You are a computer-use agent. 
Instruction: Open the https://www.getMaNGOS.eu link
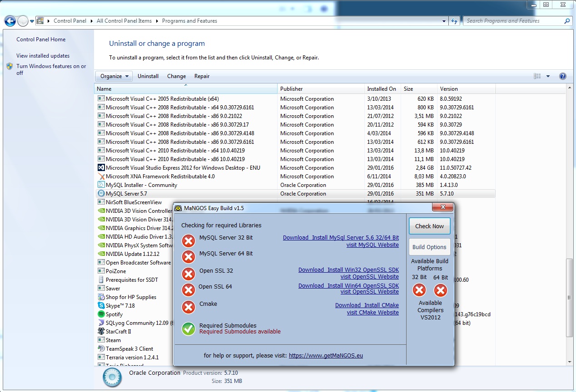326,356
